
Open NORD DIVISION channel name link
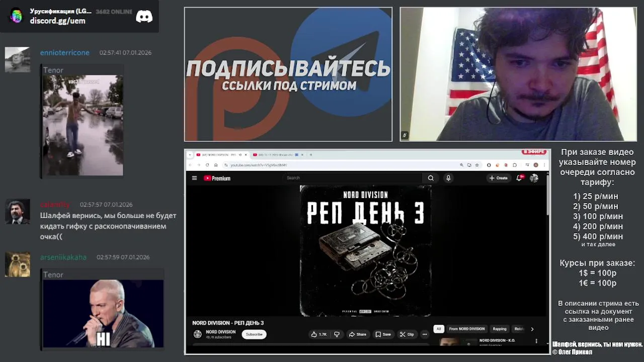220,332
